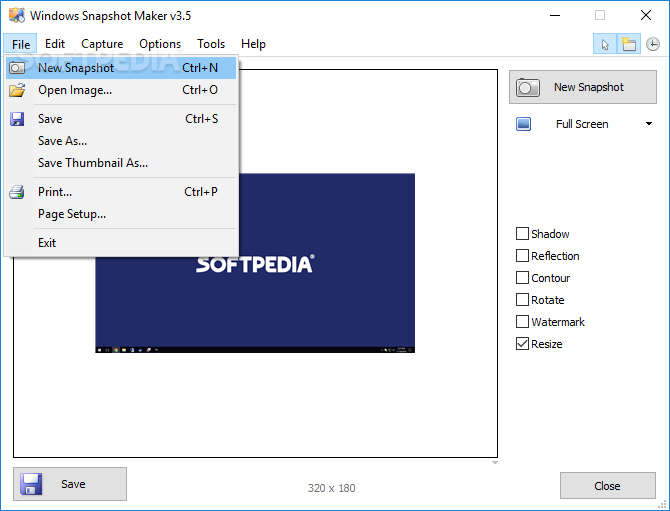
Task: Uncheck the Resize checkbox
Action: pos(522,344)
